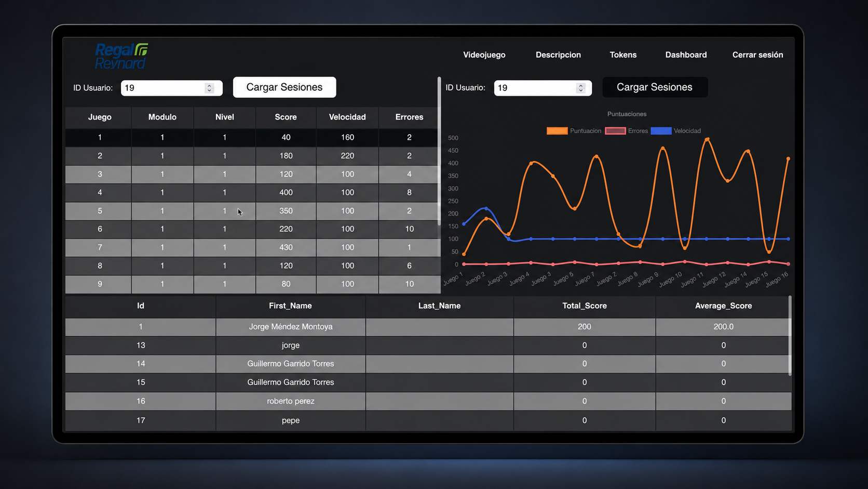
Task: Click the left white Cargar Sesiones button
Action: tap(284, 87)
